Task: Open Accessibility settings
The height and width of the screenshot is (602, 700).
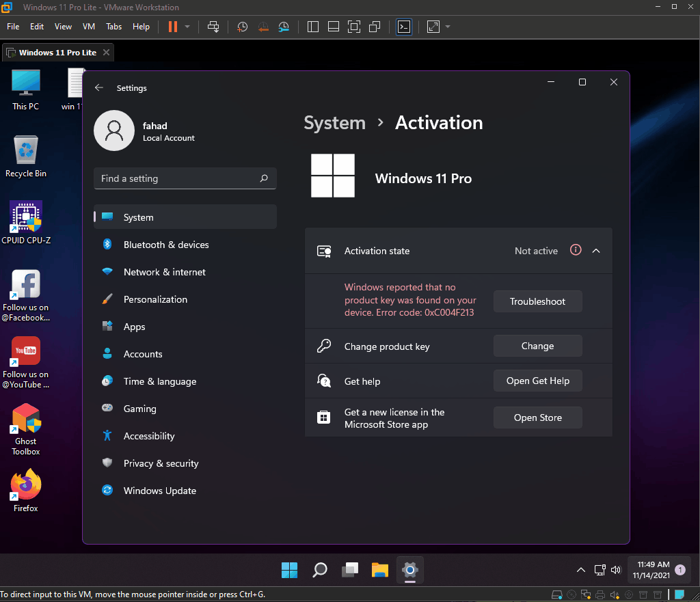Action: pos(185,435)
